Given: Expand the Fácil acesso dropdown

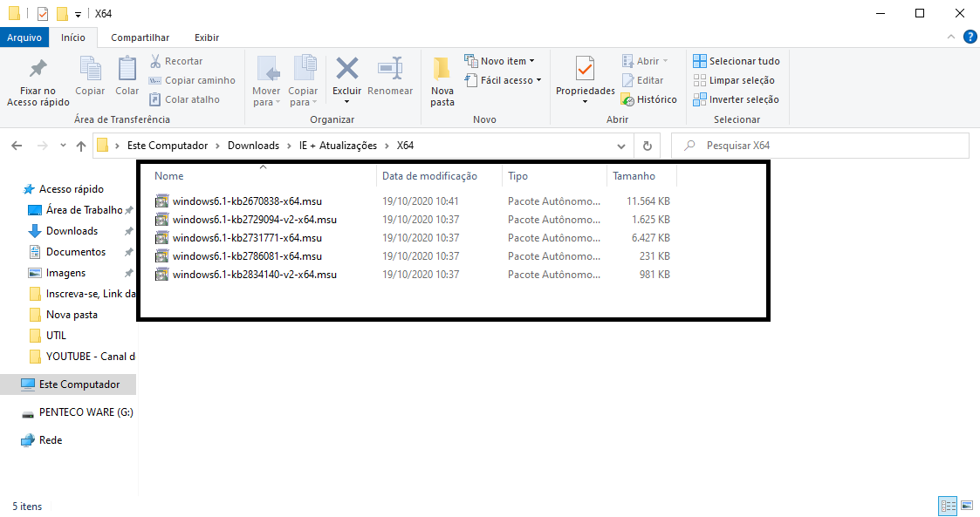Looking at the screenshot, I should point(504,80).
